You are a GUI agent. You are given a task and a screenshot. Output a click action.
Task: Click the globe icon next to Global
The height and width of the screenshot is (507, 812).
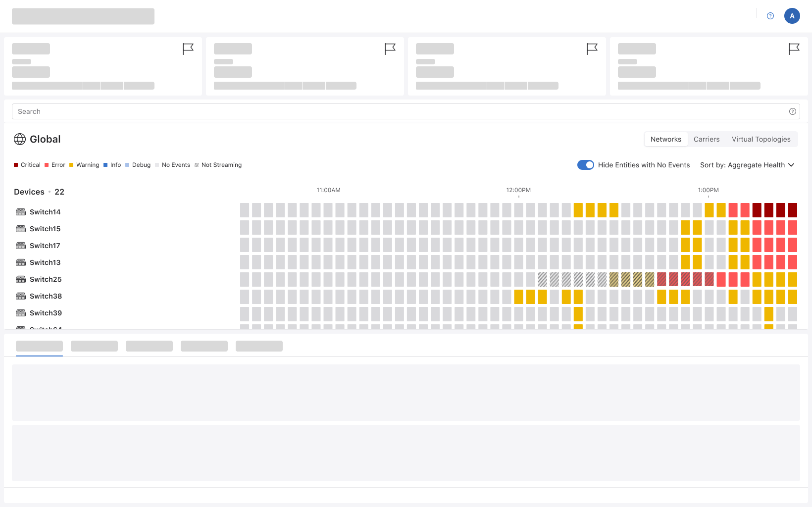coord(20,139)
